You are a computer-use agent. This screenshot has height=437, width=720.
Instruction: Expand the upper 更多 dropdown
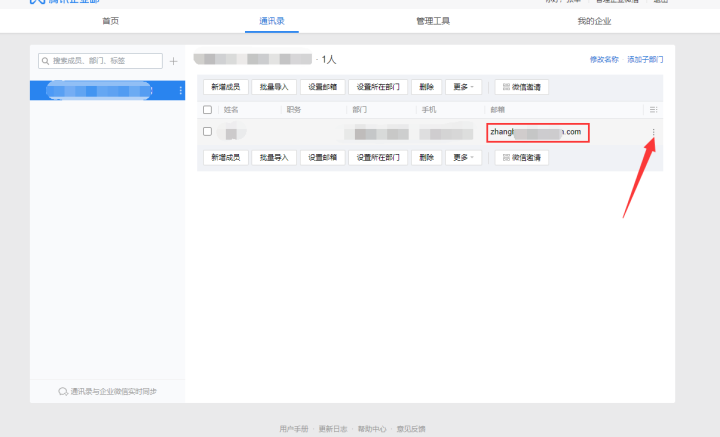click(x=463, y=87)
